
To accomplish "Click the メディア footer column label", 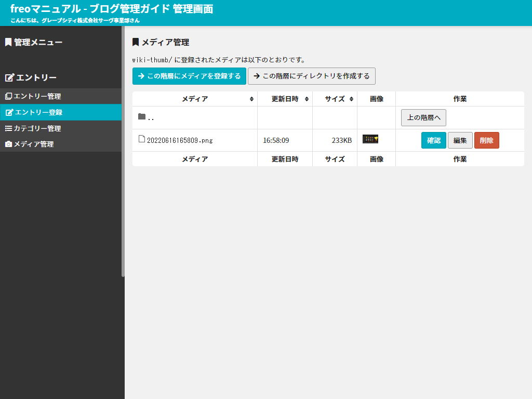I will [x=195, y=159].
